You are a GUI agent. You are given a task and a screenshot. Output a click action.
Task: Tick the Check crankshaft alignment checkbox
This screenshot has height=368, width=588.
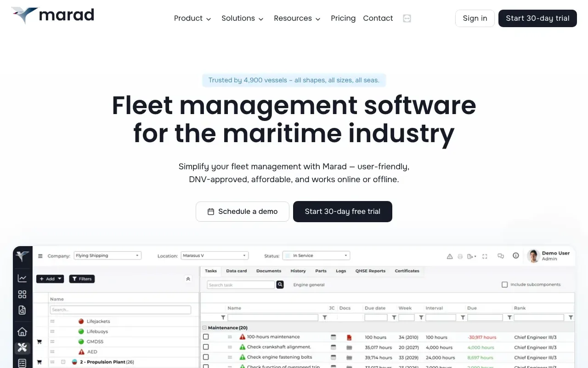[206, 347]
